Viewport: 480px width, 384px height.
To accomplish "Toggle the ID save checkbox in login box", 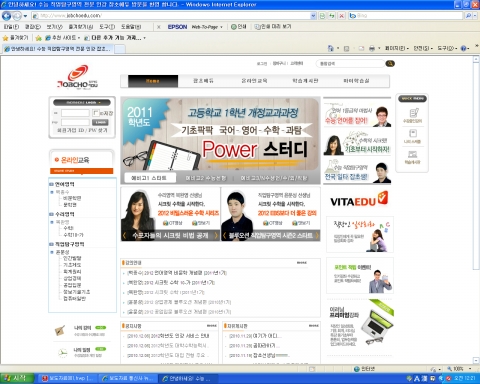I will [95, 113].
